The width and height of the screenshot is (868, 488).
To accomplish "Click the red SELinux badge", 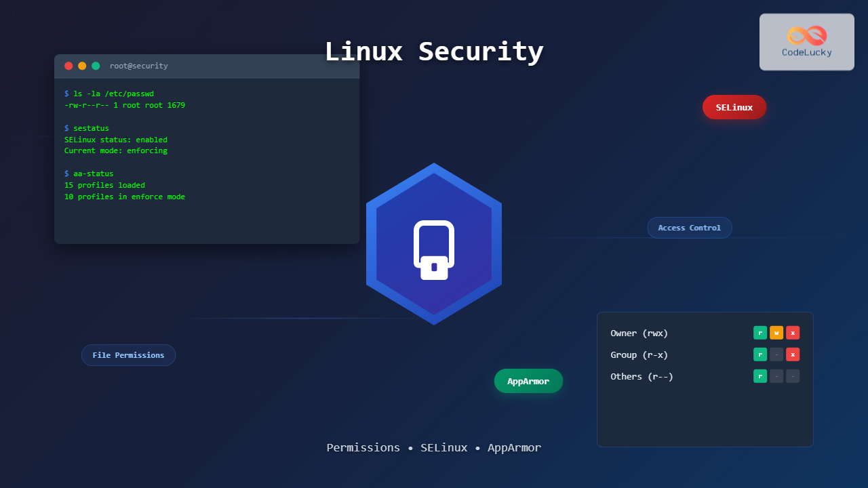I will (734, 107).
